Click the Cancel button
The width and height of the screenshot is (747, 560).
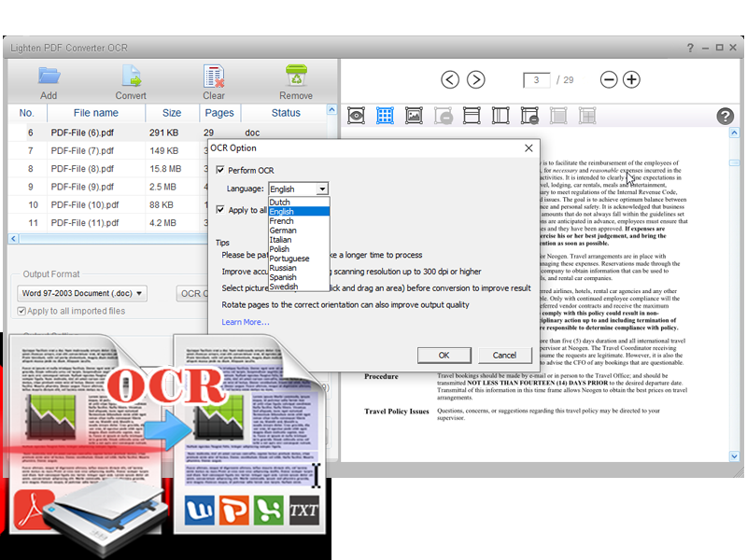(x=504, y=356)
